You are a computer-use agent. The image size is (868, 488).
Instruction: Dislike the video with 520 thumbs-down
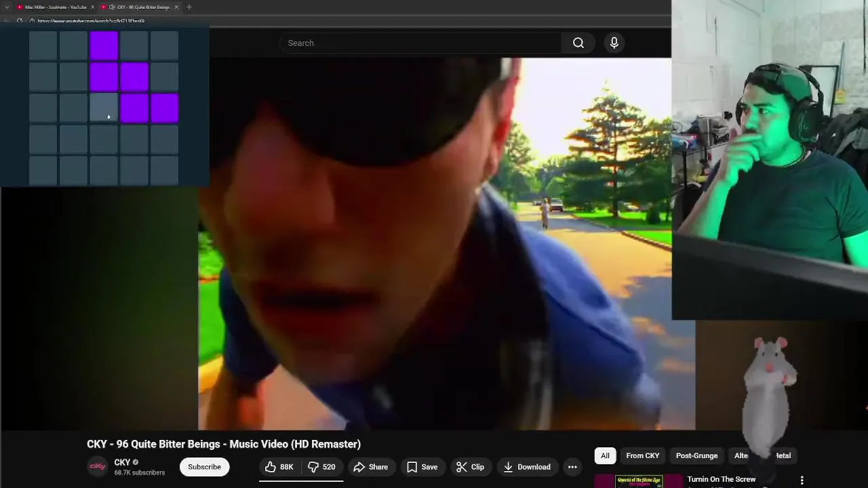(x=322, y=467)
